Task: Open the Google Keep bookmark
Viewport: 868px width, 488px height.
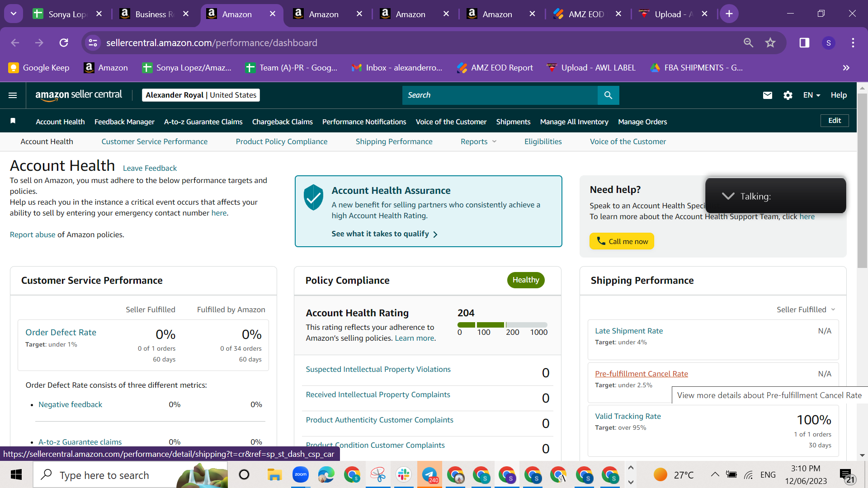Action: point(39,68)
